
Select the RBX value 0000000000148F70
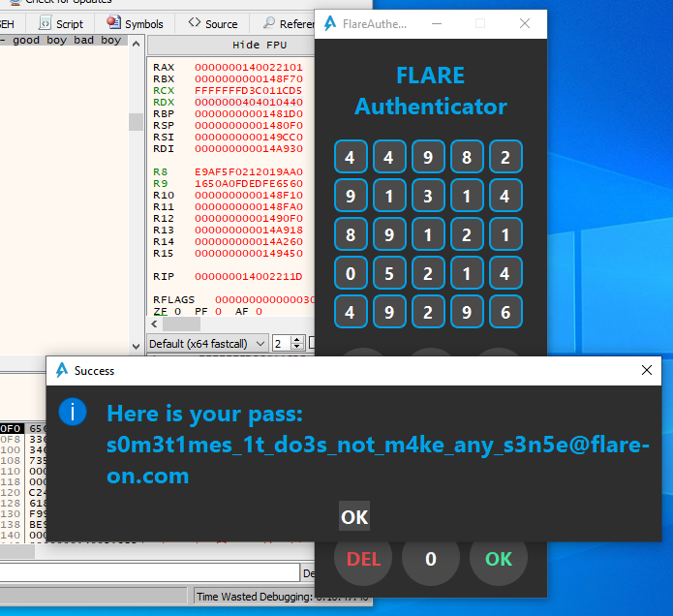pos(249,79)
